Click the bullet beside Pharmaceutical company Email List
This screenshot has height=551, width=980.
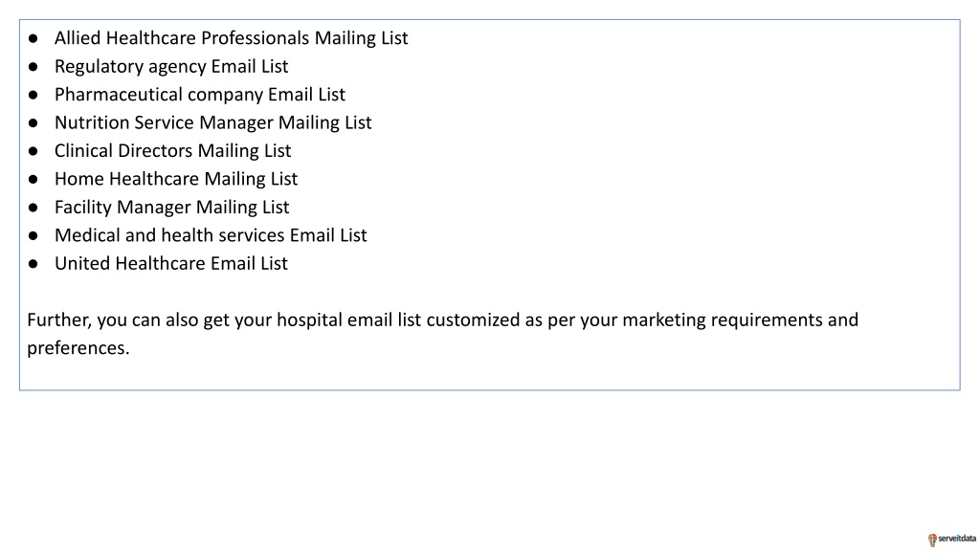(x=33, y=95)
